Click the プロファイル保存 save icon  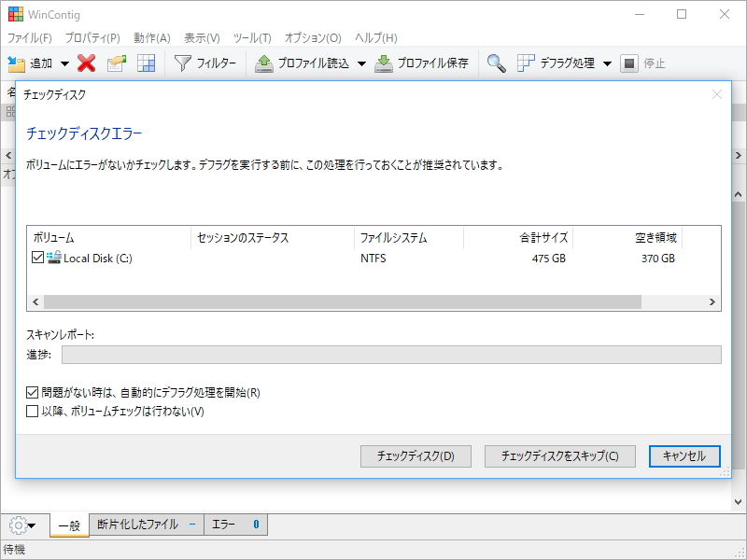[383, 63]
